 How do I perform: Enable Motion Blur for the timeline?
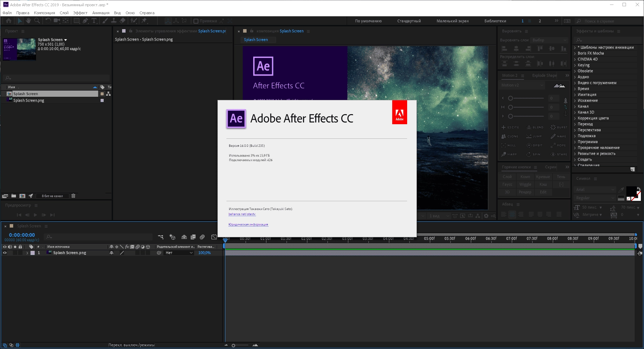pos(203,237)
